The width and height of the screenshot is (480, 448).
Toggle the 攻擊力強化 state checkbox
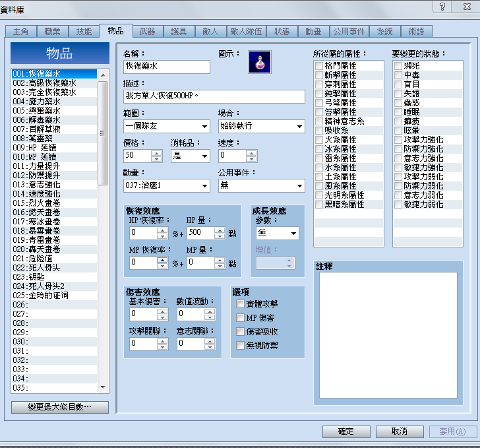pyautogui.click(x=398, y=140)
